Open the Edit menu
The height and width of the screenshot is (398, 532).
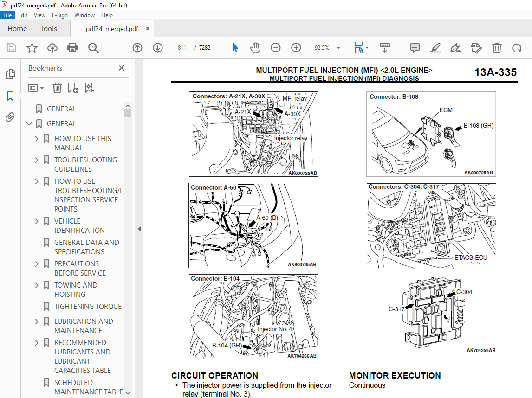click(23, 15)
